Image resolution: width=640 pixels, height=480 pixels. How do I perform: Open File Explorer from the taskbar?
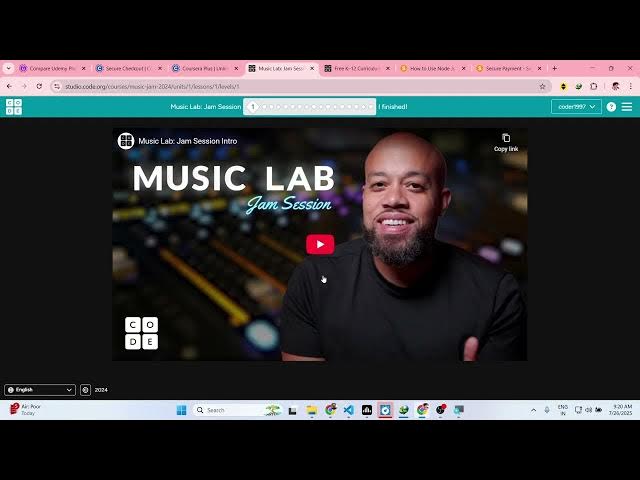tap(311, 410)
